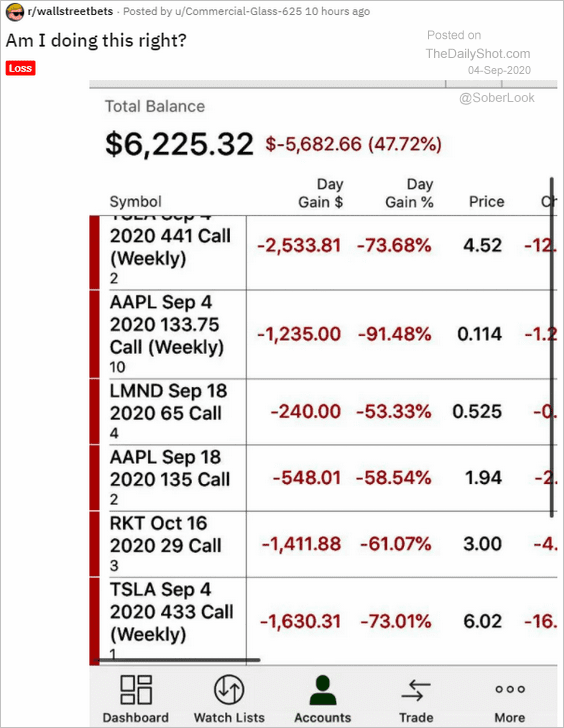Sort by the Day Gain $ column
564x728 pixels.
pyautogui.click(x=320, y=193)
